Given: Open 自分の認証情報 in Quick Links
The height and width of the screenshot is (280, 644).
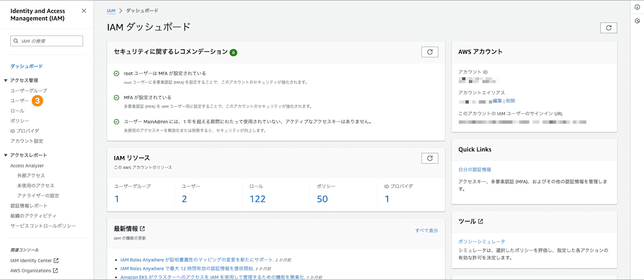Looking at the screenshot, I should (x=475, y=170).
